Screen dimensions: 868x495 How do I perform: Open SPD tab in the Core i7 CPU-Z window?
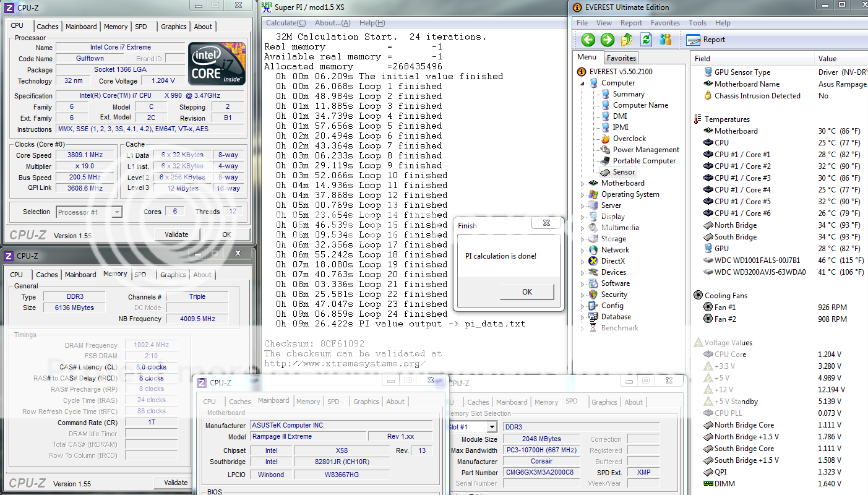pyautogui.click(x=141, y=27)
